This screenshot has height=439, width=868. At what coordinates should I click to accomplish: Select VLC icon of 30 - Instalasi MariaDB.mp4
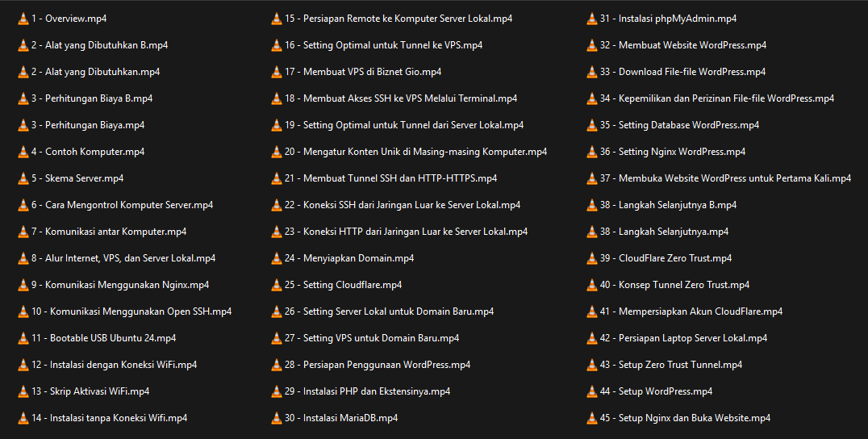[x=276, y=418]
